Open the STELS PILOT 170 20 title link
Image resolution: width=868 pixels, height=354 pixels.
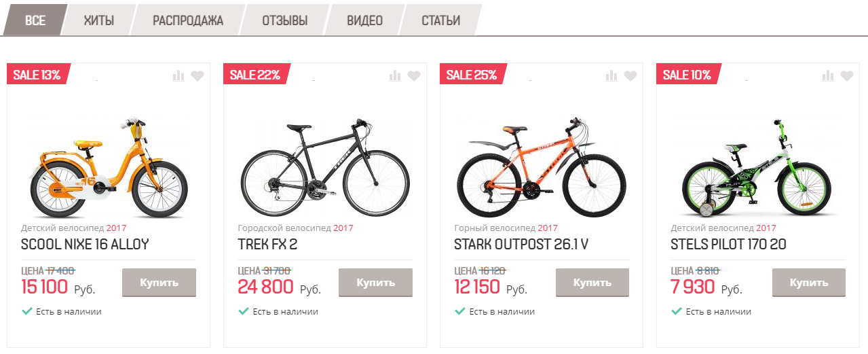[x=728, y=244]
